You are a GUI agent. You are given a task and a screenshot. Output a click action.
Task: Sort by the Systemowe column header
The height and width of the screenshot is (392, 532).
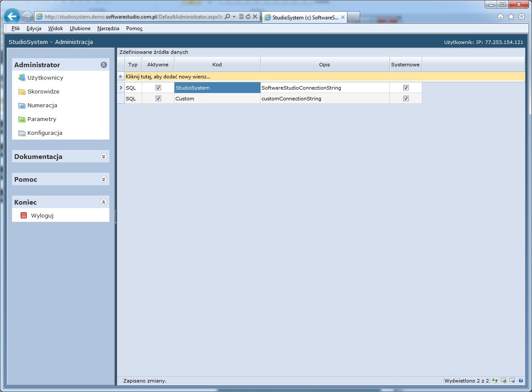pyautogui.click(x=405, y=65)
